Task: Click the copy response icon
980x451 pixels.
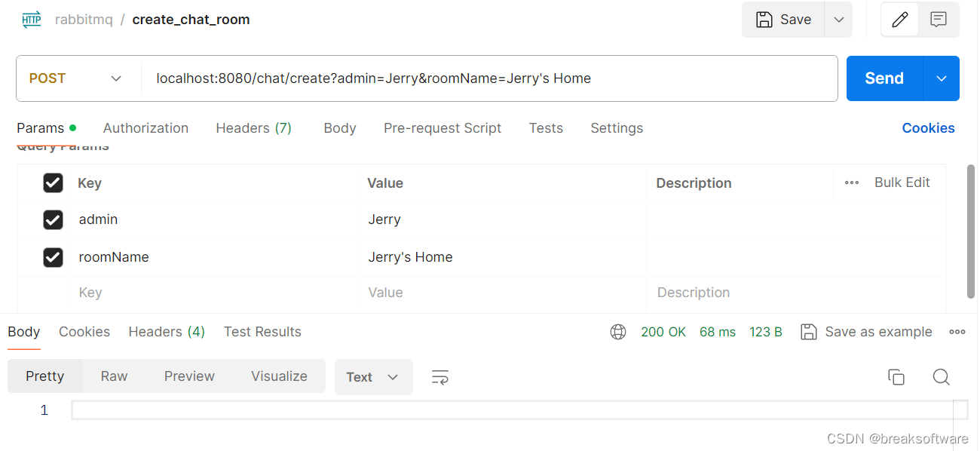Action: (896, 377)
